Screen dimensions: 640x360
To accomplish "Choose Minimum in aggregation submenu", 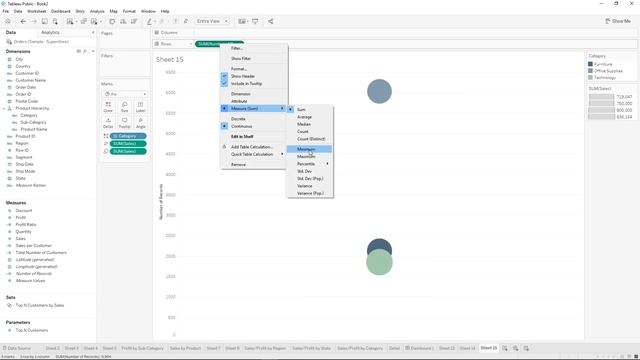I will tap(310, 149).
